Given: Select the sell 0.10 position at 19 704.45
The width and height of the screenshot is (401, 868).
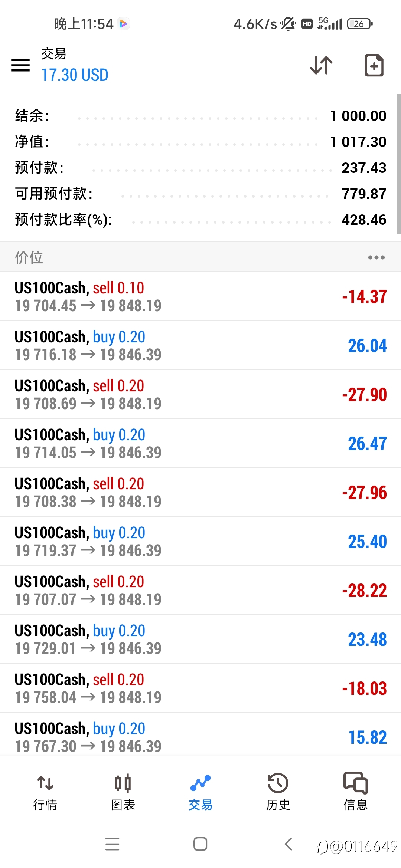Looking at the screenshot, I should 200,297.
